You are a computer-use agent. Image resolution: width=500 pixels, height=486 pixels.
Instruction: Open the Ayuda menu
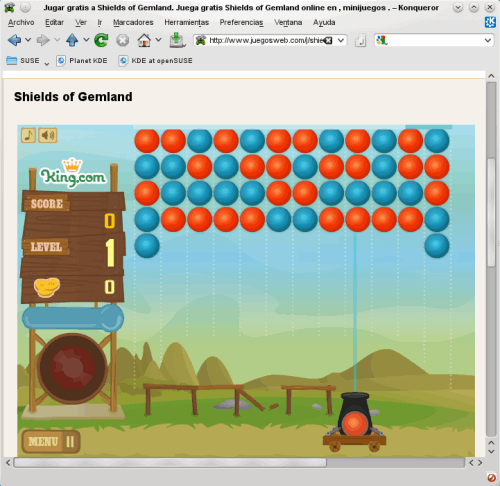[324, 22]
